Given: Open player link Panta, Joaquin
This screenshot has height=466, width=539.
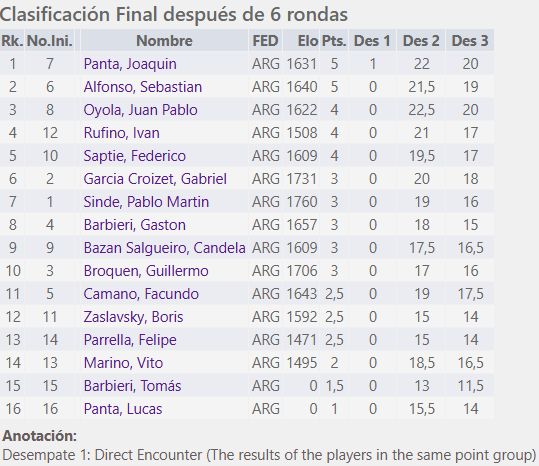Looking at the screenshot, I should tap(130, 64).
